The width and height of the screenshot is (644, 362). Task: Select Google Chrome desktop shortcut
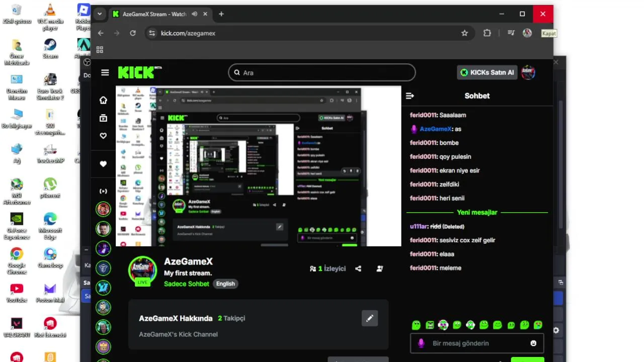click(17, 261)
